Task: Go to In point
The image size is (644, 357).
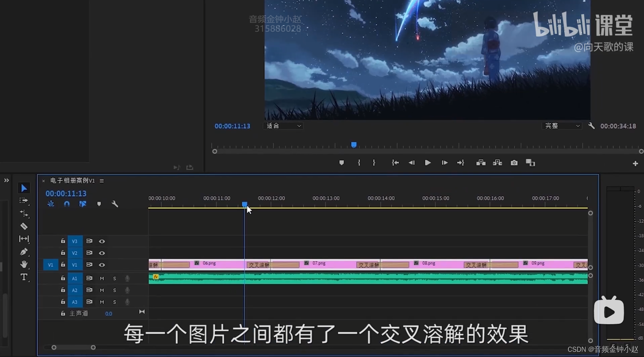Action: [x=395, y=163]
